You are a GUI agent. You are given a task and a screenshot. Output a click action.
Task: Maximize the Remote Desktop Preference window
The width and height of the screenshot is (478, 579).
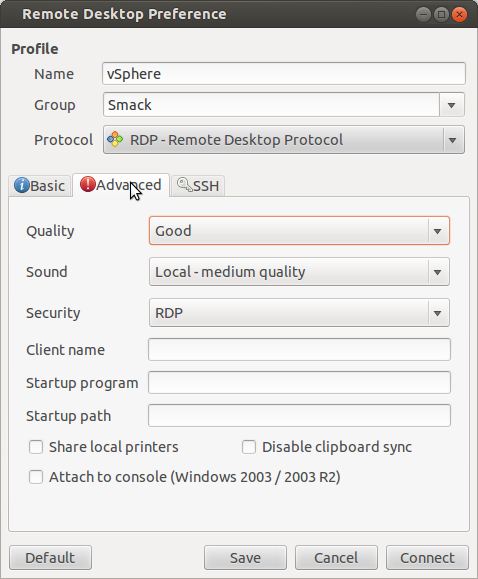click(441, 15)
